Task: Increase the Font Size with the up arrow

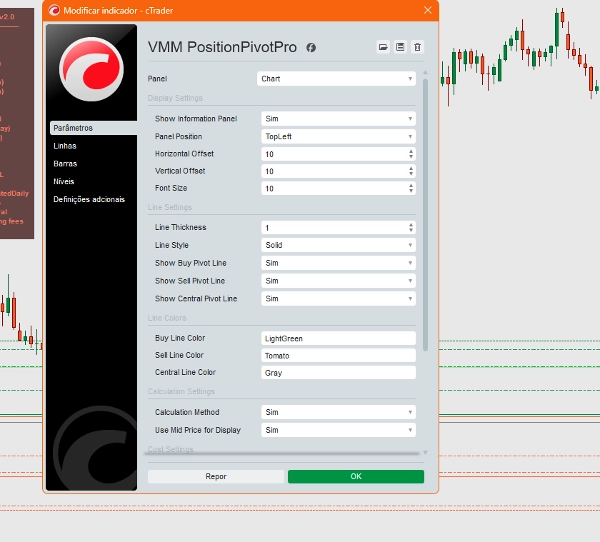Action: (x=411, y=185)
